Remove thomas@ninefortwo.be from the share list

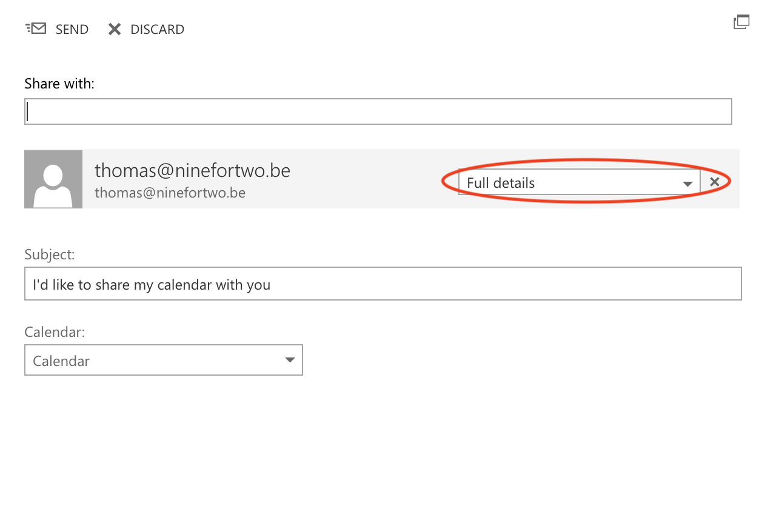pyautogui.click(x=715, y=182)
